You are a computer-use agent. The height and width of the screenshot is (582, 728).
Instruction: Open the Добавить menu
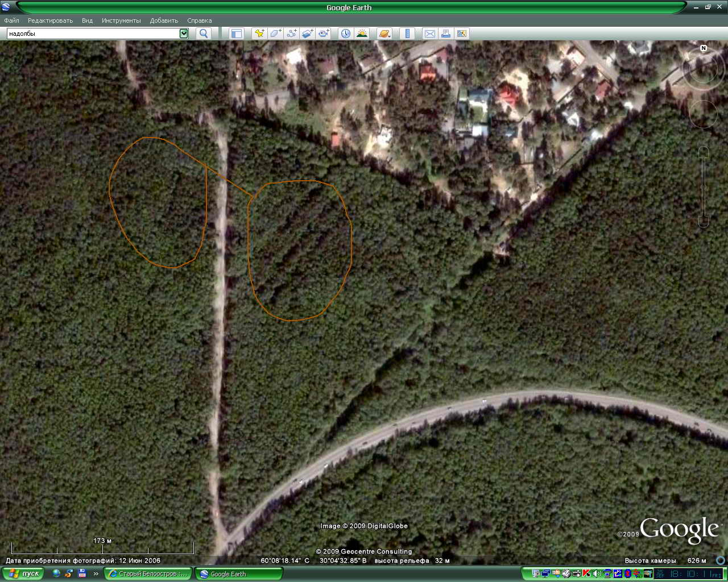[x=164, y=20]
